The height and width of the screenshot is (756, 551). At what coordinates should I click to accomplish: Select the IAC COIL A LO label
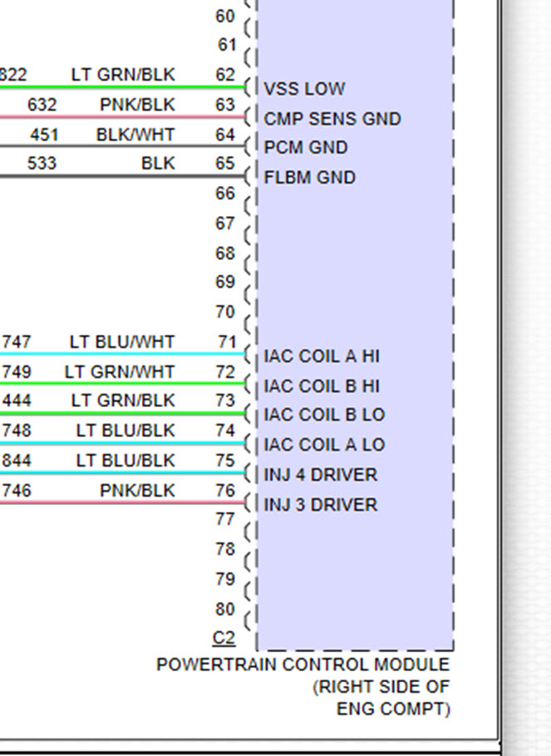[324, 444]
